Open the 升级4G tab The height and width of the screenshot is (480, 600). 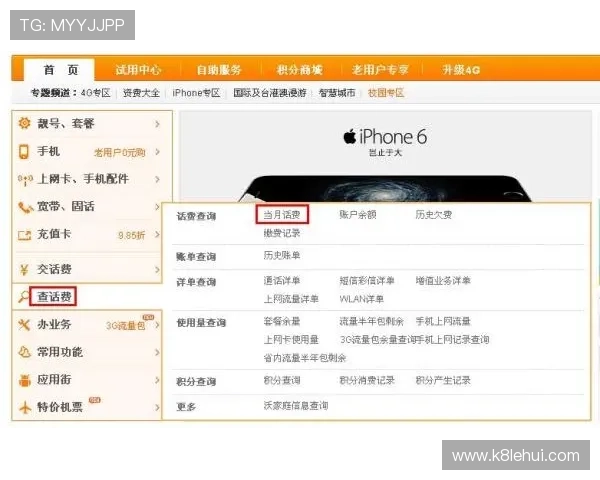click(x=461, y=70)
